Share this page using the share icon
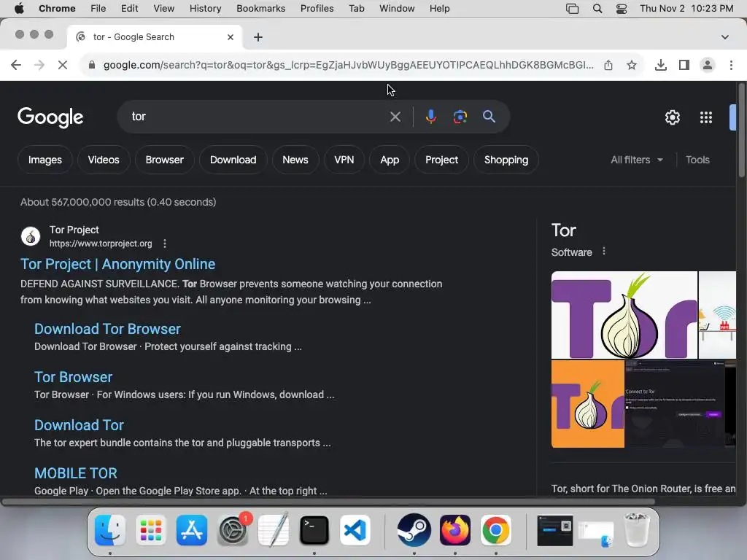This screenshot has height=560, width=747. pos(608,65)
